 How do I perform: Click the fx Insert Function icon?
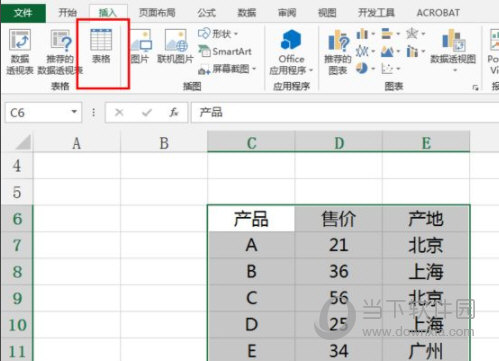click(174, 113)
